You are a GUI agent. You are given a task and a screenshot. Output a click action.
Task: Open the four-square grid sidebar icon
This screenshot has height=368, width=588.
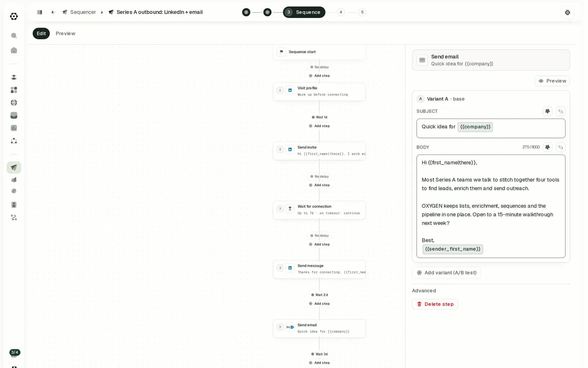tap(14, 90)
